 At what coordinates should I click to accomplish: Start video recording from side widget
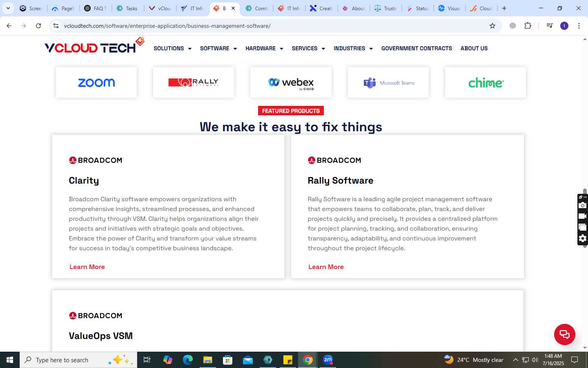click(x=583, y=216)
